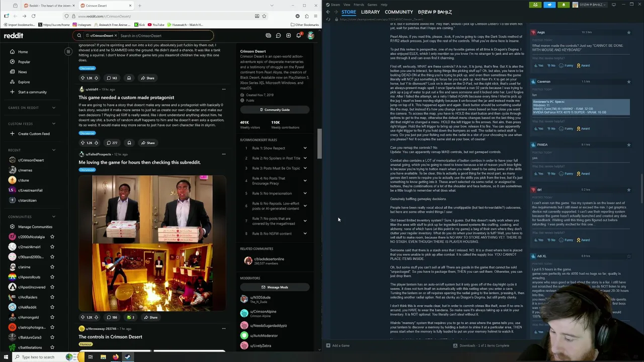Open the Firefox application menu
644x362 pixels.
[314, 16]
